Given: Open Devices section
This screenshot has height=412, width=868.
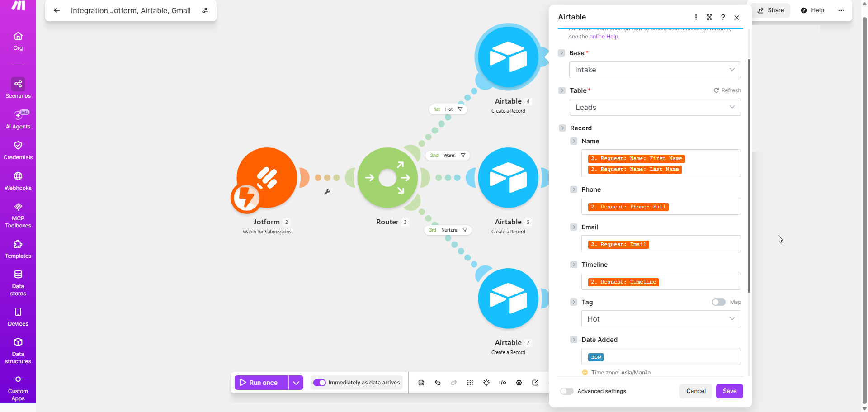Looking at the screenshot, I should [x=18, y=317].
